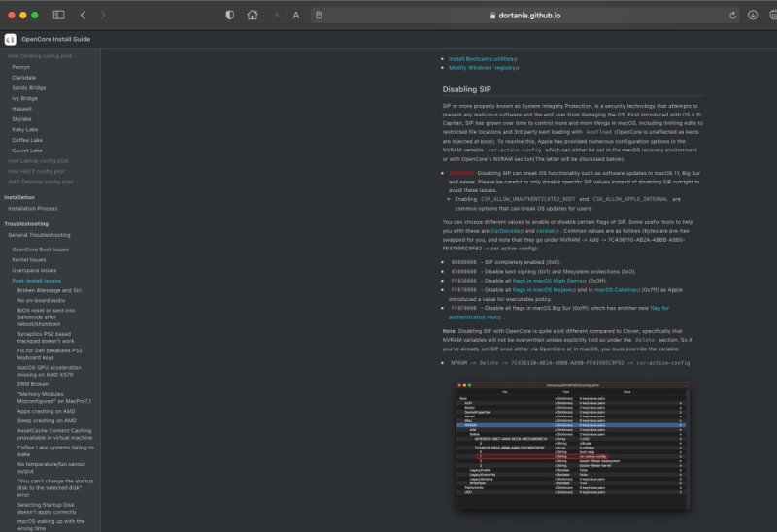Click the dortania.github.io address bar
The height and width of the screenshot is (532, 777).
point(524,16)
